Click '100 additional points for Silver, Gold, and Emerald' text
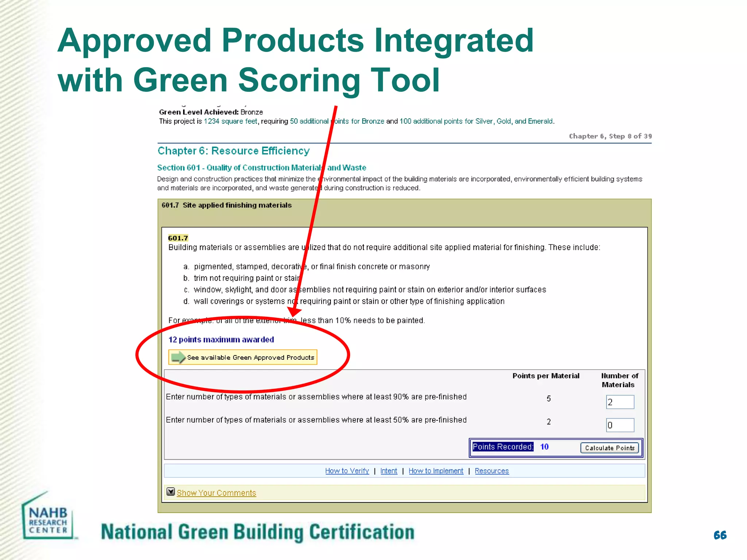The image size is (747, 560). click(x=476, y=121)
